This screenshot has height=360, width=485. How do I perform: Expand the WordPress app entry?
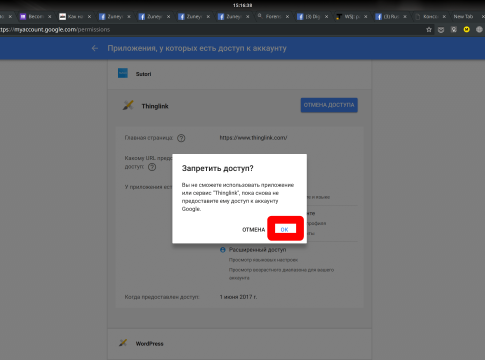pyautogui.click(x=239, y=344)
